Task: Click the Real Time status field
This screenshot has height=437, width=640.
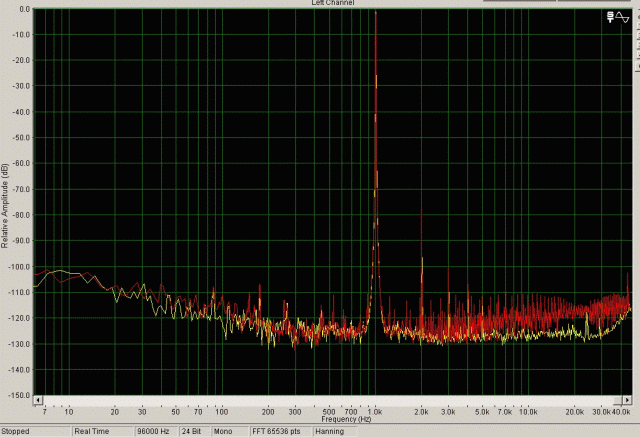Action: point(103,431)
